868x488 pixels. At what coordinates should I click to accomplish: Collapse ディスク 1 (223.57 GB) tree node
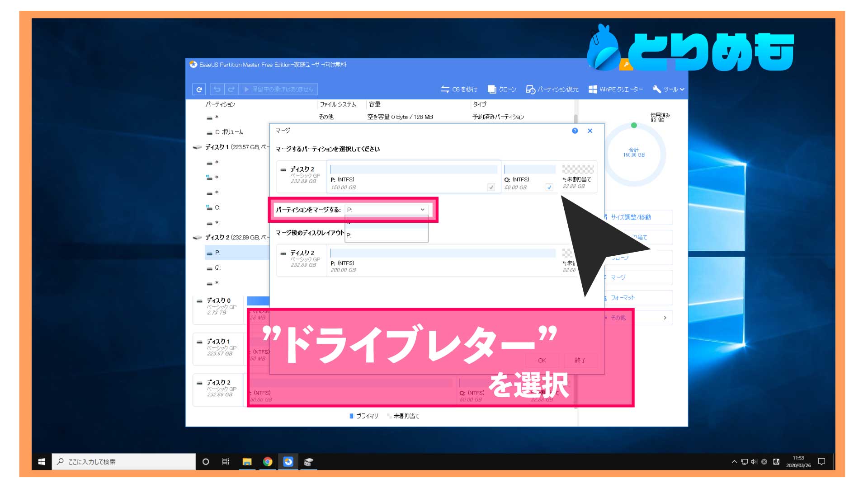[197, 147]
